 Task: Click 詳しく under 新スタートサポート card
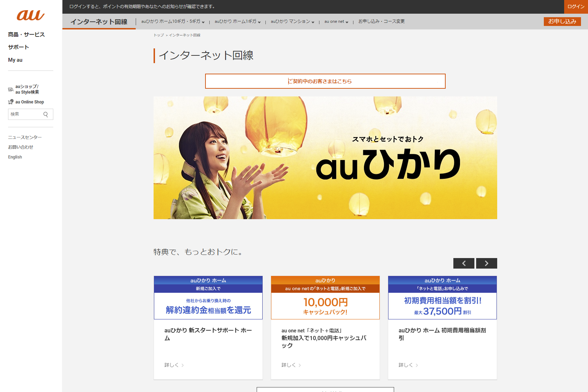(x=171, y=365)
